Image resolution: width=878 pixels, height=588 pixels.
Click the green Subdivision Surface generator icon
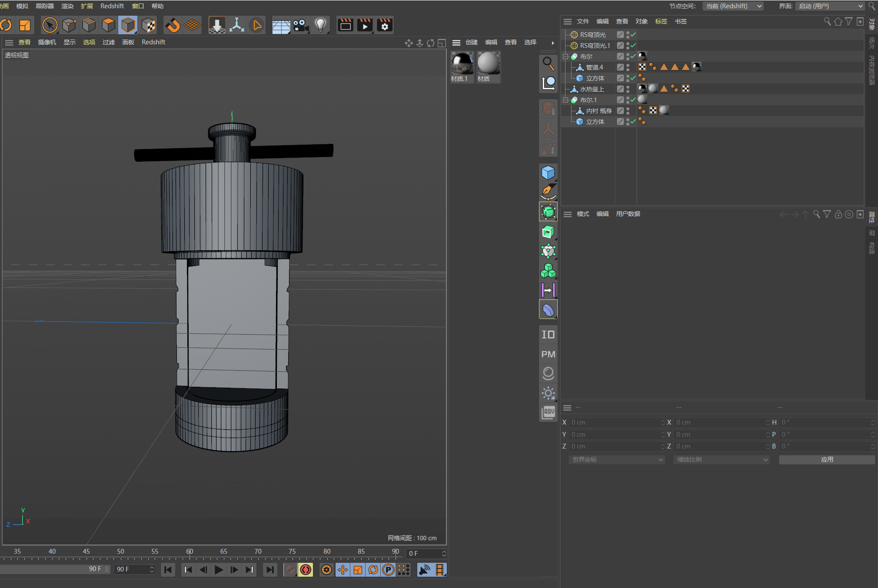pos(548,212)
